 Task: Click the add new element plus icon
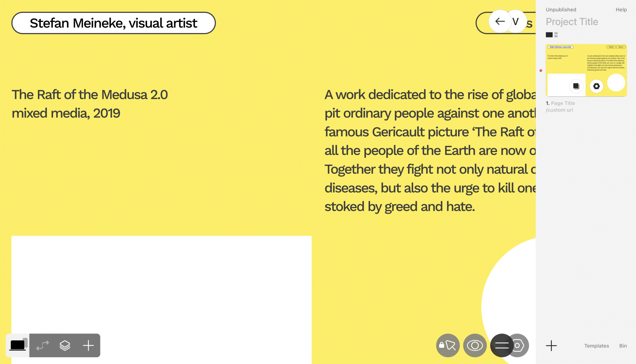(x=88, y=345)
